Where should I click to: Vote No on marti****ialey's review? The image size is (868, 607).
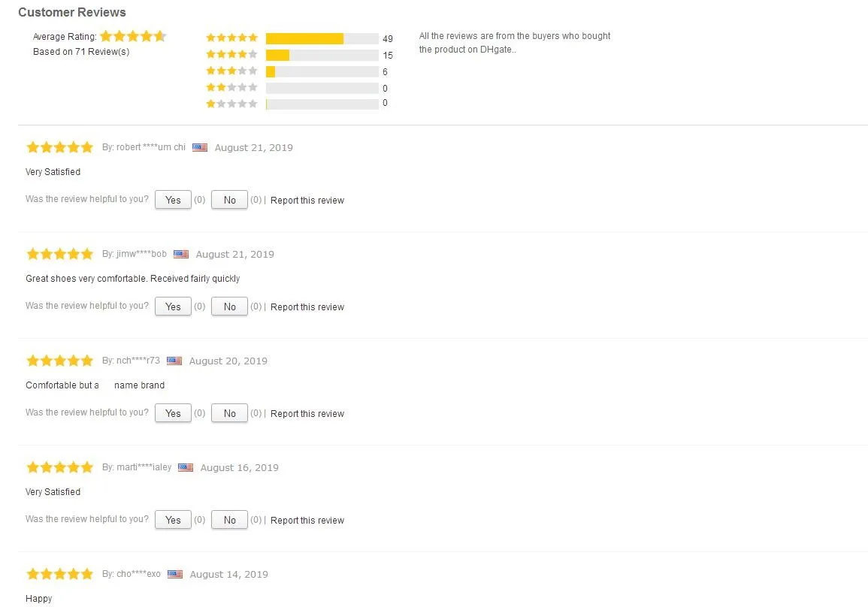229,520
